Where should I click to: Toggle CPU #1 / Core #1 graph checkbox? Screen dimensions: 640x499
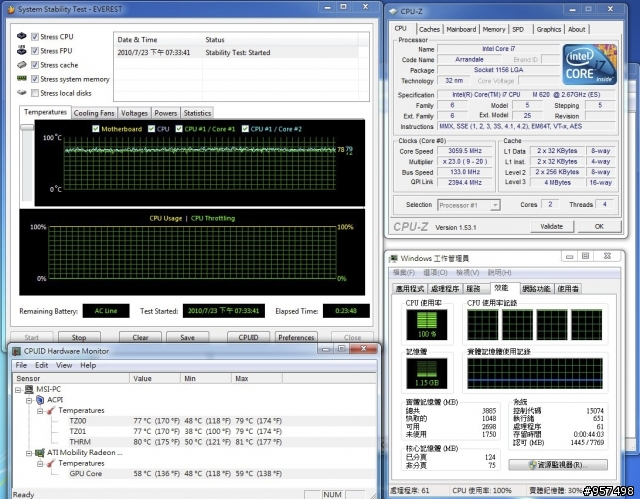179,129
